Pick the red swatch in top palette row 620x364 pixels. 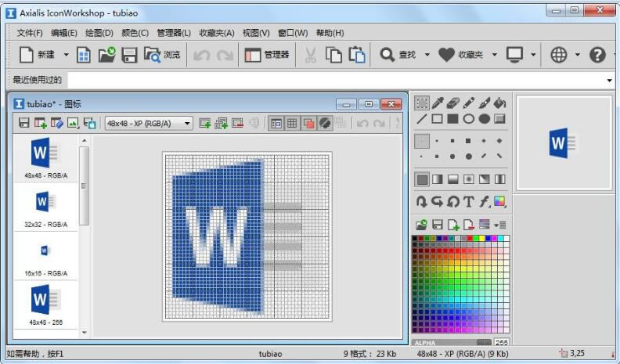pyautogui.click(x=470, y=239)
